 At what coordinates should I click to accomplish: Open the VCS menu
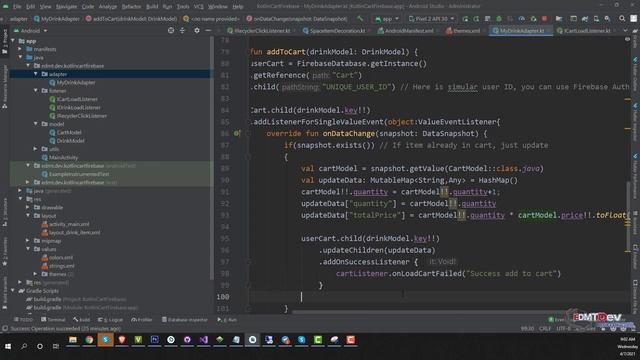198,7
